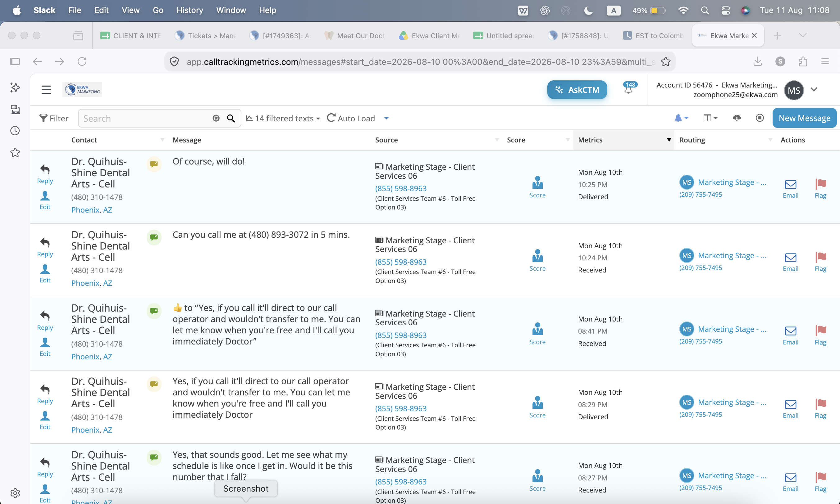Reply to the "Can you call me" message

(45, 247)
